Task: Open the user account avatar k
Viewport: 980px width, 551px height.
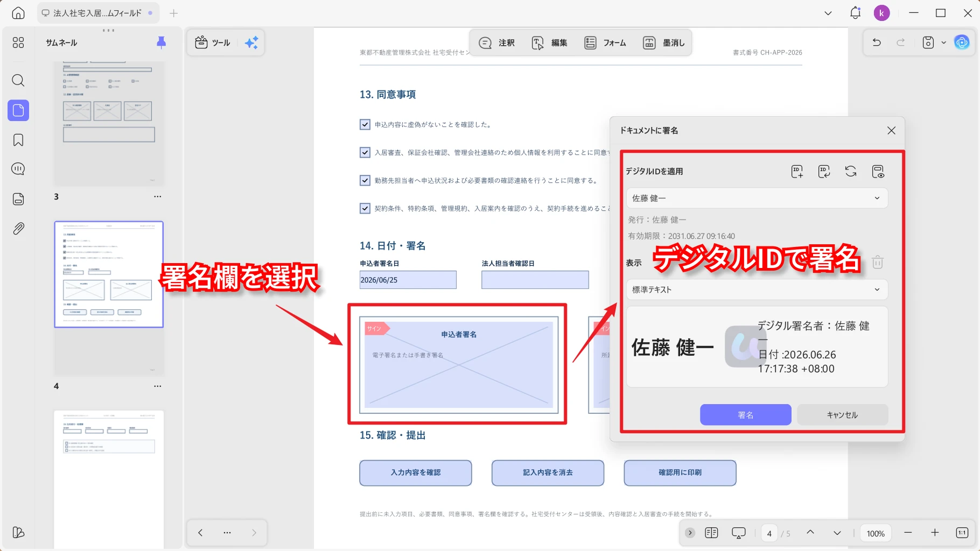Action: point(881,13)
